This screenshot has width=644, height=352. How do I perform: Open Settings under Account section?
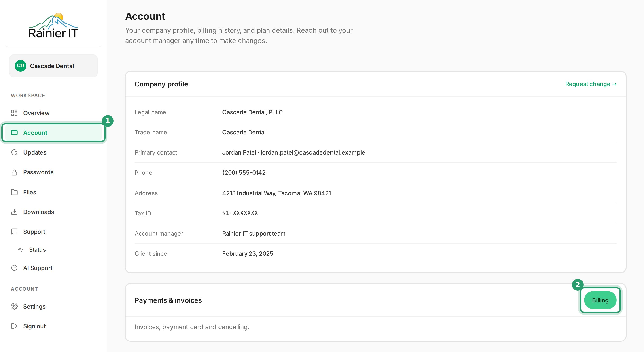click(53, 307)
